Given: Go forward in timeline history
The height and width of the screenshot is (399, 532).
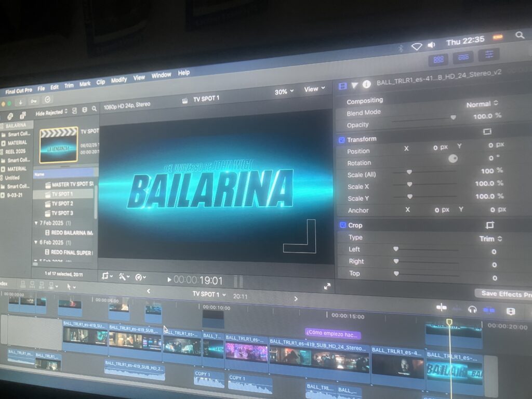Looking at the screenshot, I should (296, 299).
